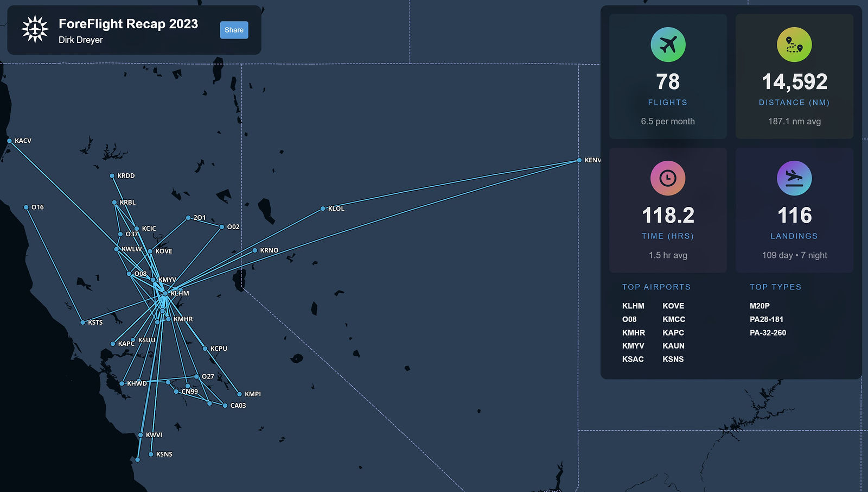Screen dimensions: 868x492
Task: Click KOVE in the Top Airports list
Action: click(673, 306)
